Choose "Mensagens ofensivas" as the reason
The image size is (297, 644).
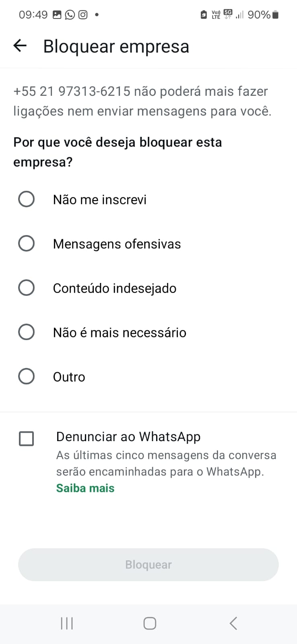tap(27, 244)
